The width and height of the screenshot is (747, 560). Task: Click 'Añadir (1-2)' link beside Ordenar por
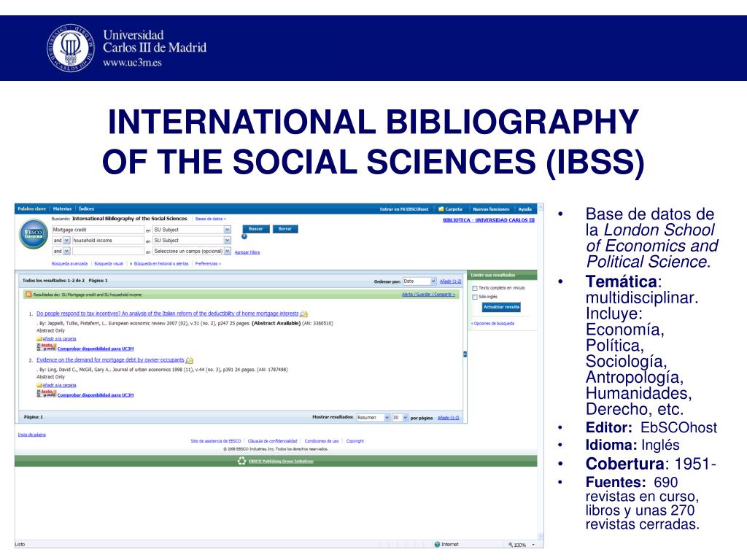451,281
